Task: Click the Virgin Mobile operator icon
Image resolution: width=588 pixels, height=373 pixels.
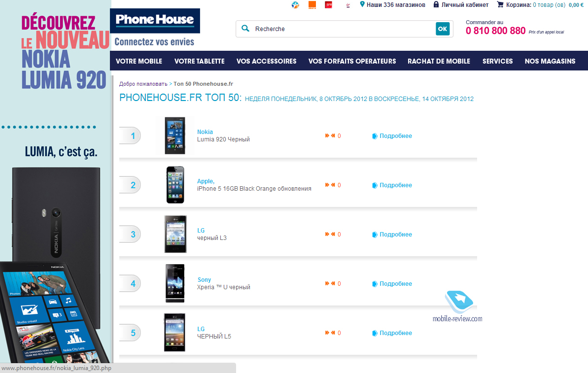Action: 347,5
